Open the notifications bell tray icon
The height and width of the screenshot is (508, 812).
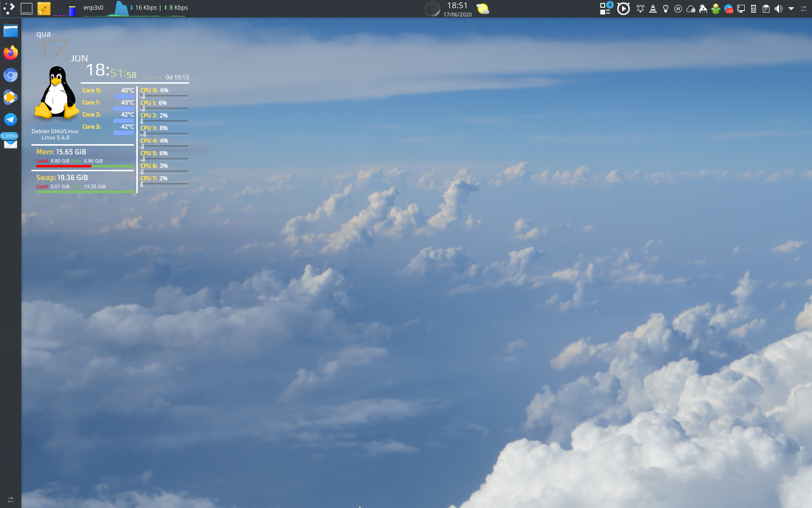point(640,9)
